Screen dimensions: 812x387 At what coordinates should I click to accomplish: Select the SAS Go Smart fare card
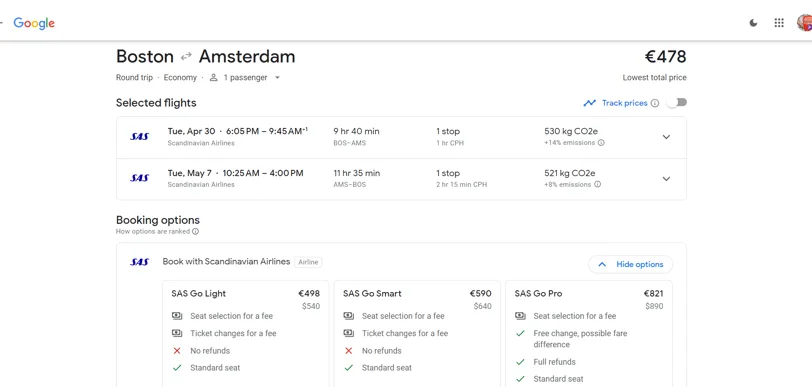[417, 334]
